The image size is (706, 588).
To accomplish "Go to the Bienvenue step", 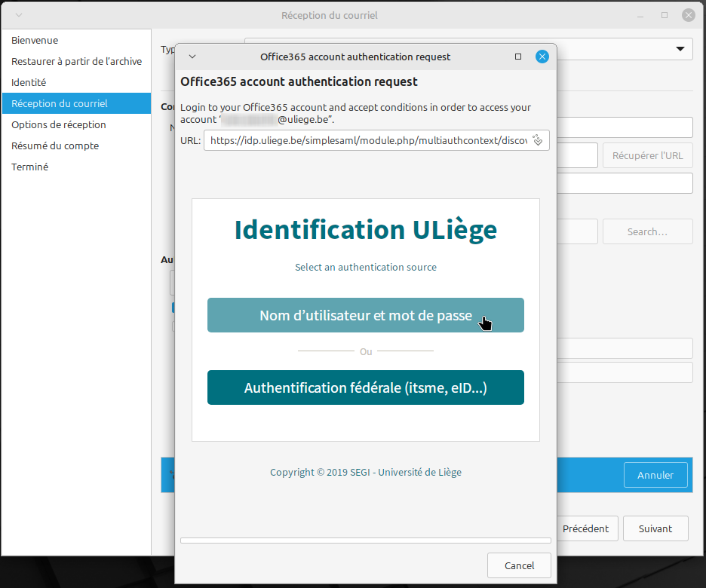I will point(35,41).
